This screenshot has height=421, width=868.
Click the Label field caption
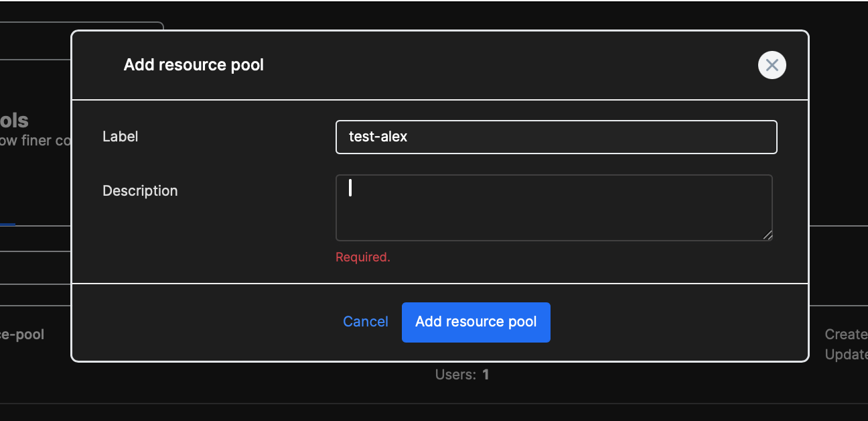[x=120, y=137]
